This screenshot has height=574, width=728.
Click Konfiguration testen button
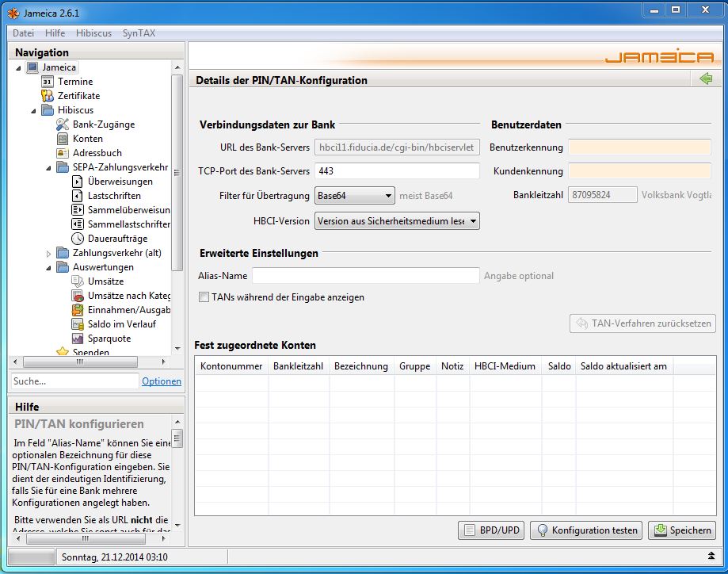(x=586, y=530)
